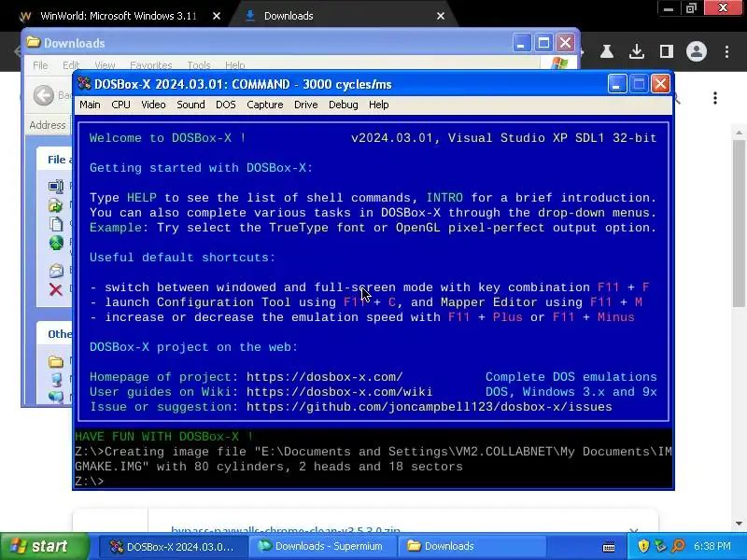
Task: Click the keyboard icon in the taskbar
Action: click(609, 547)
